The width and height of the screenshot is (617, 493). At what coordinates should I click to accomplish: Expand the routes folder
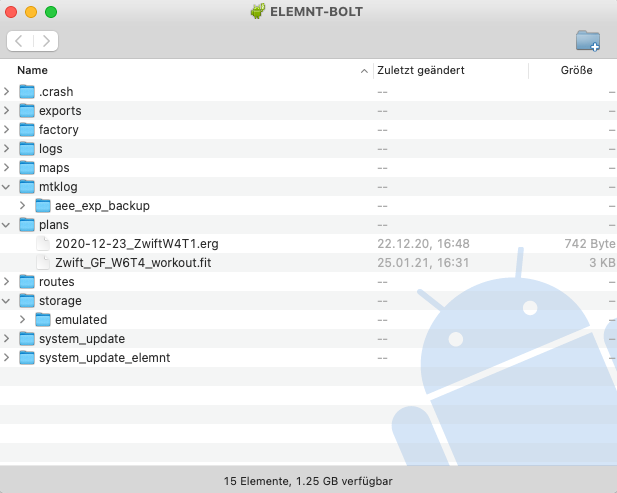click(7, 282)
